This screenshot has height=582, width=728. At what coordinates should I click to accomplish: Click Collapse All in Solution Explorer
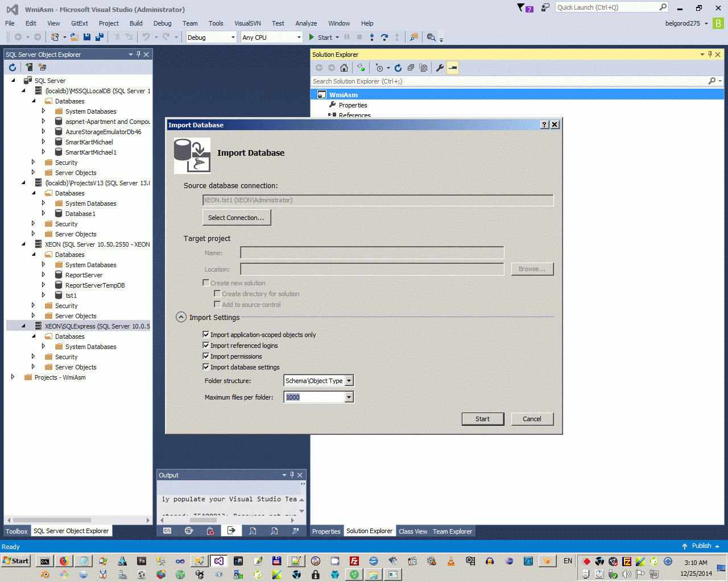coord(411,68)
